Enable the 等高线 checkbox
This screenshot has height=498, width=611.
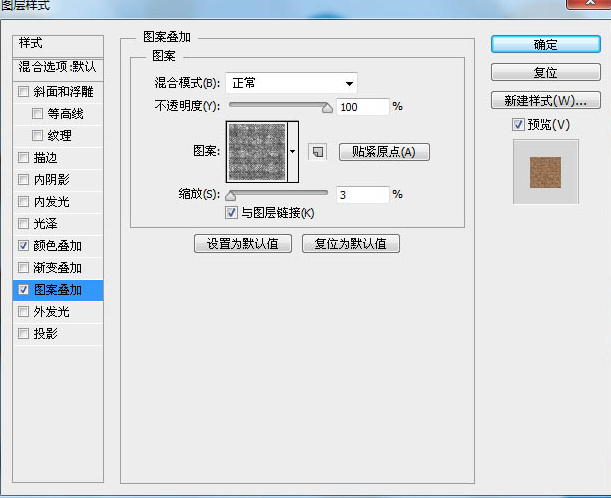click(37, 114)
